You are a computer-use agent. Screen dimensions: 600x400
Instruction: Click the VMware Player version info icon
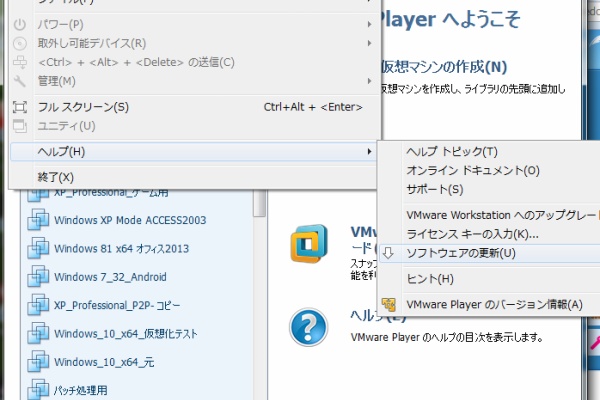[x=389, y=304]
